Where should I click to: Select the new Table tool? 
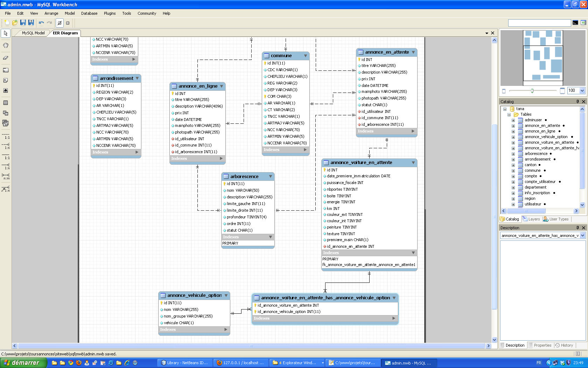point(6,103)
